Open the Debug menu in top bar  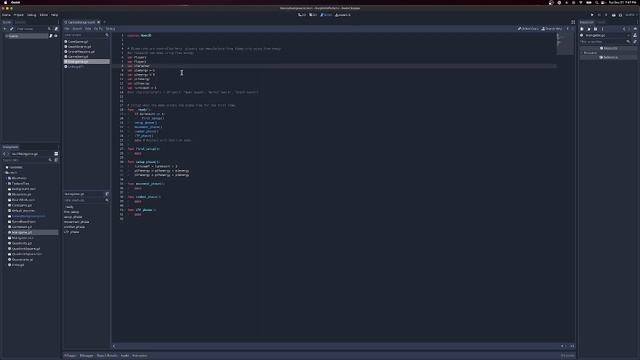pyautogui.click(x=31, y=15)
